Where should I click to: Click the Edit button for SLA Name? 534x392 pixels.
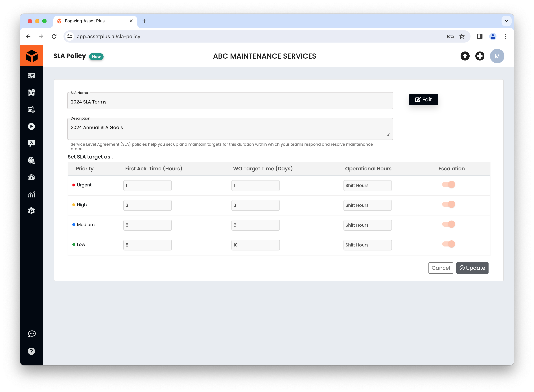[423, 100]
